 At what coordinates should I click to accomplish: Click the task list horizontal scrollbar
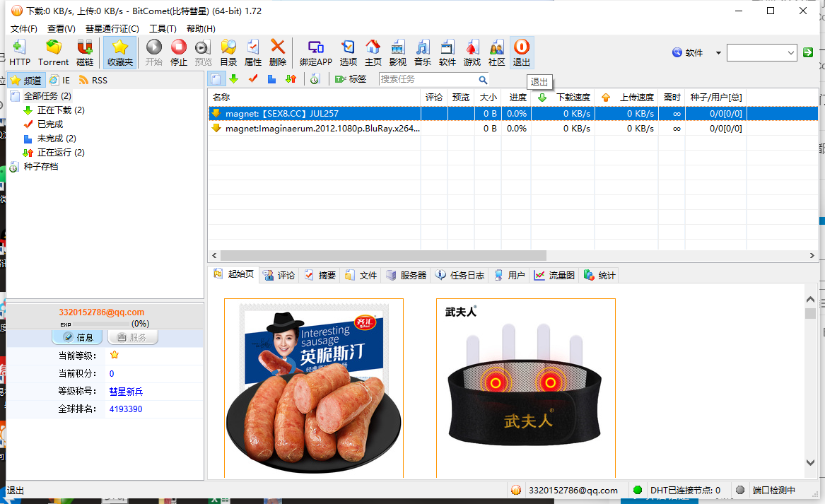[x=383, y=256]
